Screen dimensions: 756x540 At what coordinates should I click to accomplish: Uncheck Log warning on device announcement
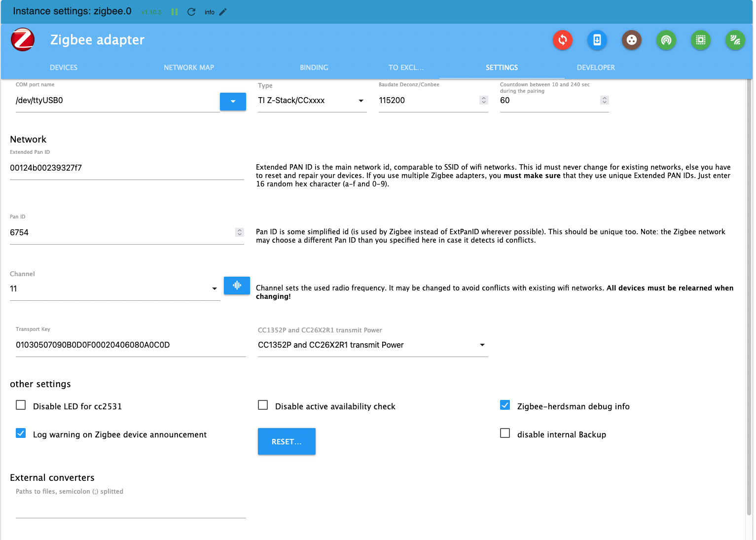(x=21, y=433)
